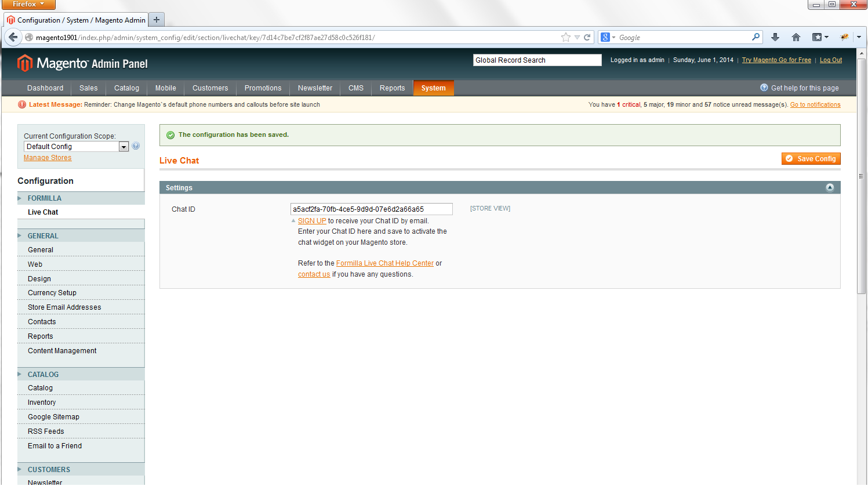
Task: Click the browser back arrow button
Action: tap(13, 37)
